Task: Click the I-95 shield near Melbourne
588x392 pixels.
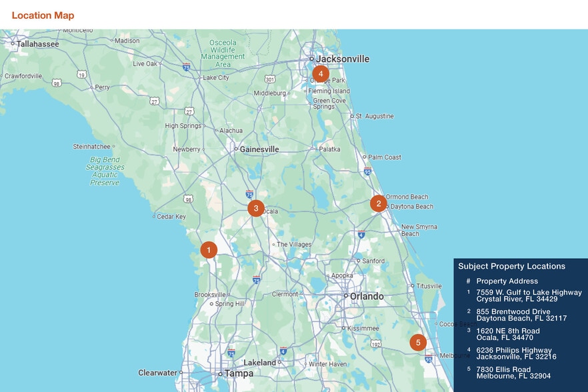Action: (429, 359)
